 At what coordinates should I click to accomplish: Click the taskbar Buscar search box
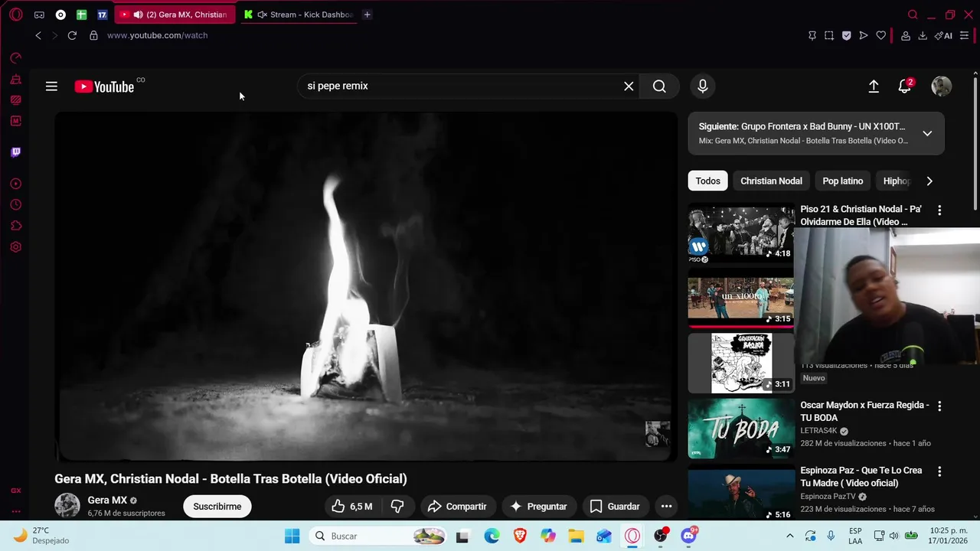pyautogui.click(x=379, y=536)
